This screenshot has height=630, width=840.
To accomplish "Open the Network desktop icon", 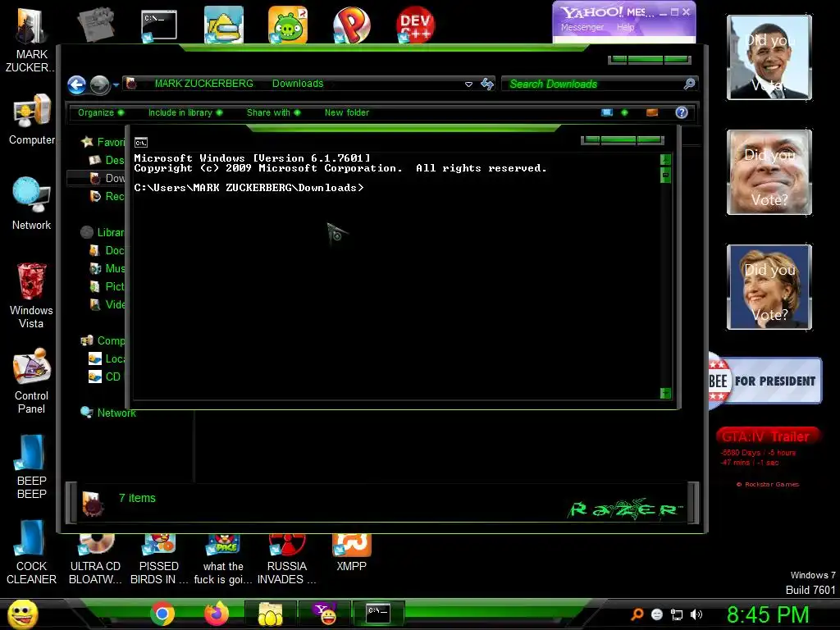I will tap(32, 203).
